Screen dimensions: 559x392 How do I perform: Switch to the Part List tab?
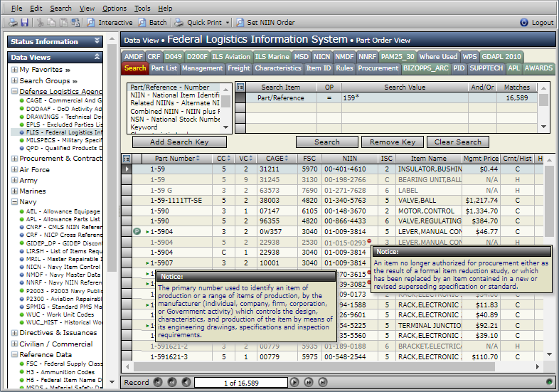tap(164, 68)
